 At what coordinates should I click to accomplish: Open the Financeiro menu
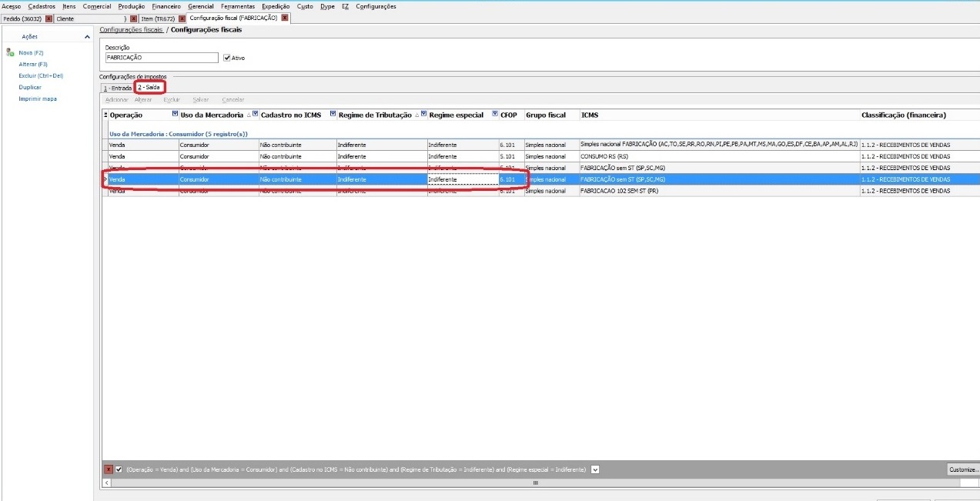pyautogui.click(x=166, y=6)
